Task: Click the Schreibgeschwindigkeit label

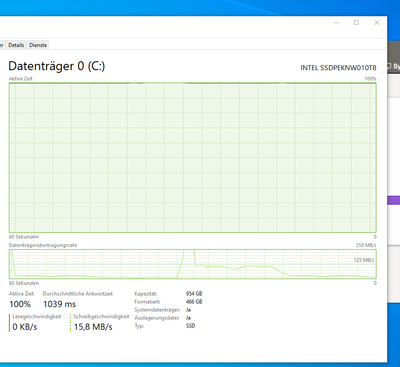Action: click(x=101, y=317)
